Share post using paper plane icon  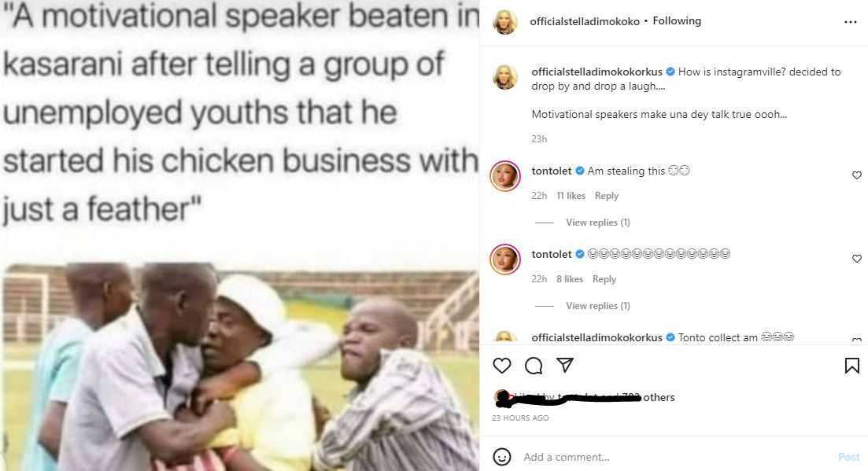565,365
